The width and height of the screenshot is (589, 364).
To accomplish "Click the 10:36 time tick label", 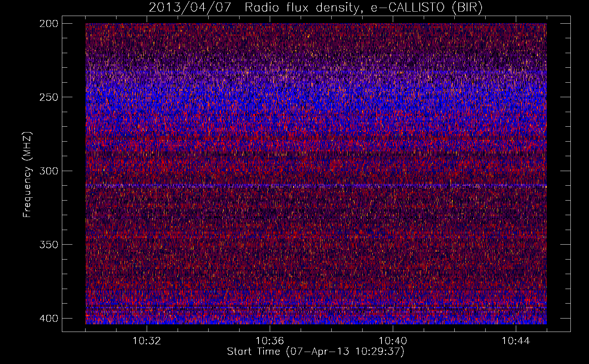I will [x=270, y=341].
